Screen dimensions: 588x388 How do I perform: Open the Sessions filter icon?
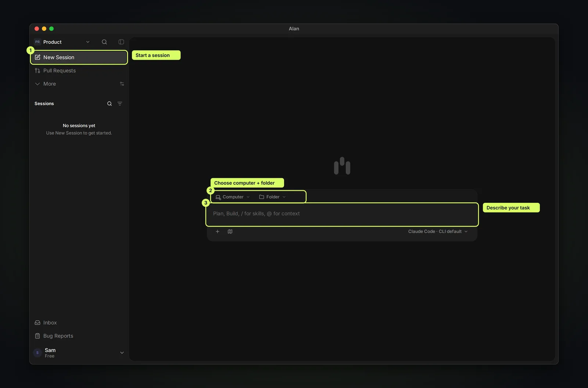[120, 104]
